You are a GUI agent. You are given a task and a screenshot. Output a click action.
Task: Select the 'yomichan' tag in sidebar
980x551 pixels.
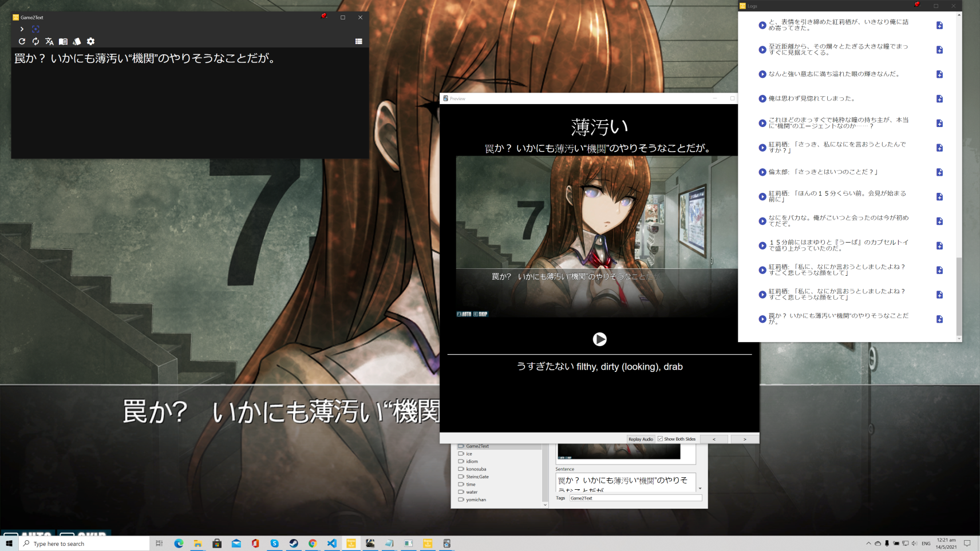coord(476,500)
